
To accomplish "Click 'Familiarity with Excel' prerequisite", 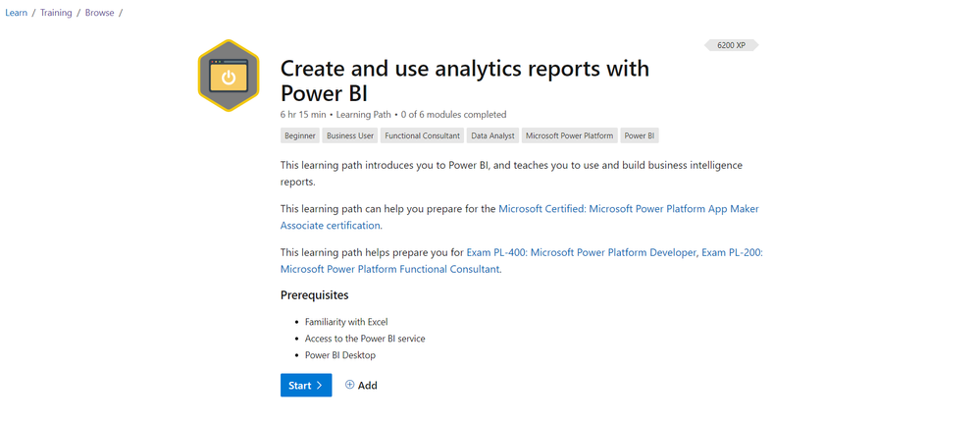I will [x=346, y=322].
